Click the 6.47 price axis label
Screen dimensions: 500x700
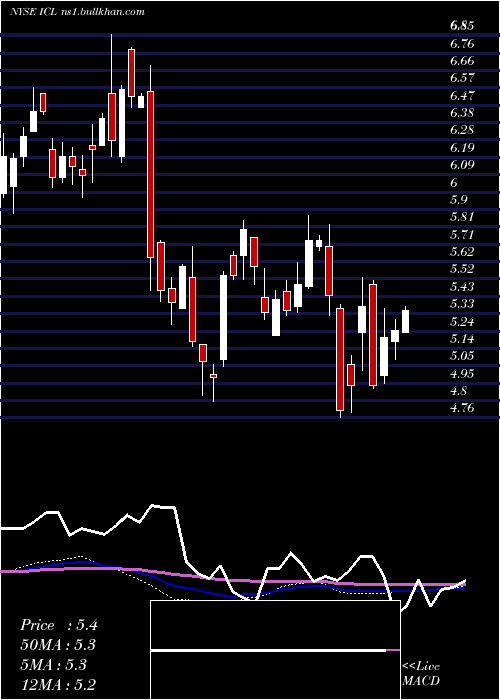(x=462, y=96)
